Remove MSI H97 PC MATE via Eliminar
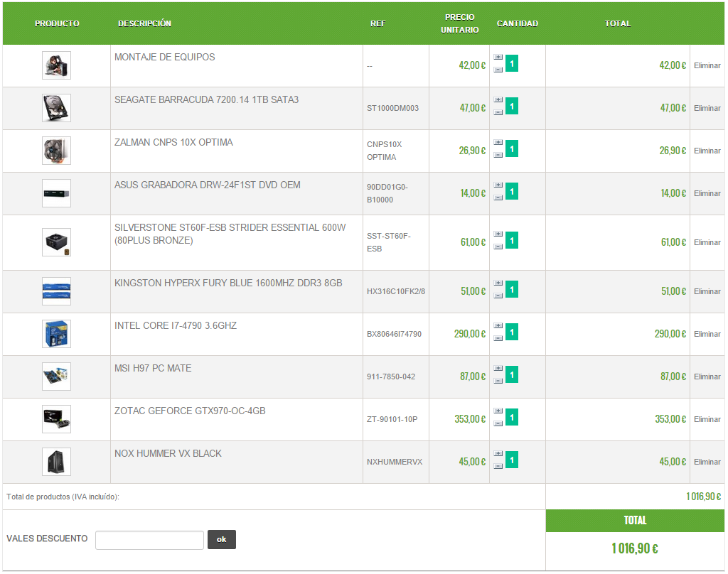Viewport: 728px width, 574px height. (x=707, y=377)
